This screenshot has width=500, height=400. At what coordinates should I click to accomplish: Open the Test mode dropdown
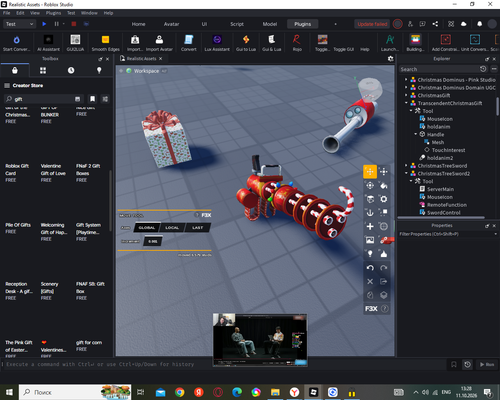point(19,24)
